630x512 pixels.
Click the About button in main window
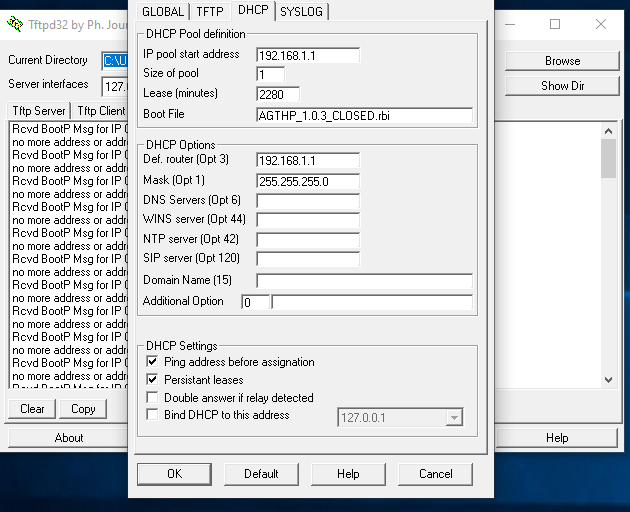point(68,438)
